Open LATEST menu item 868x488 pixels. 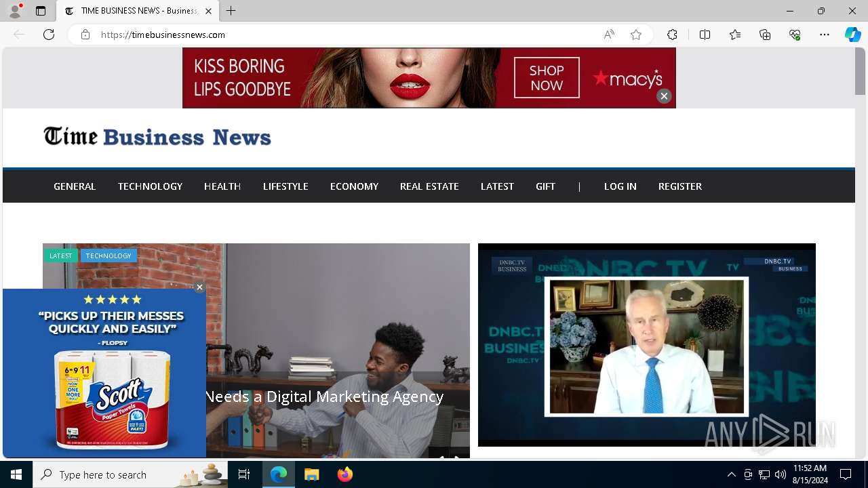click(497, 186)
